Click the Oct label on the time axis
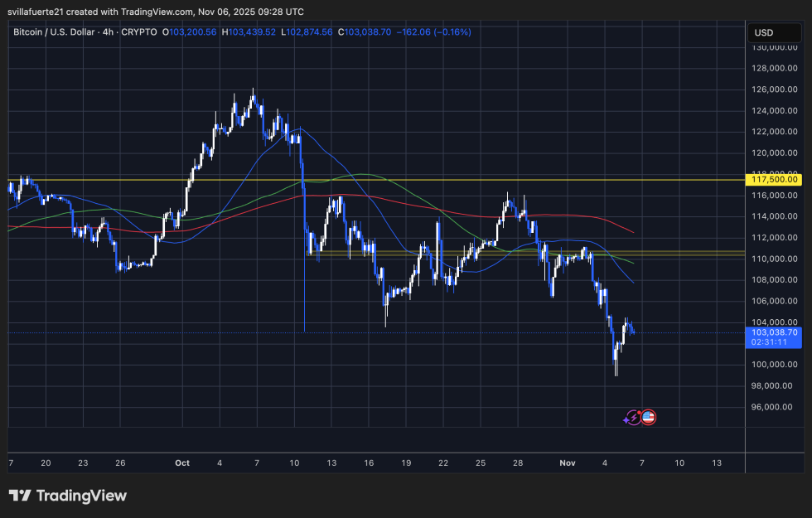Screen dimensions: 812x518 [181, 463]
